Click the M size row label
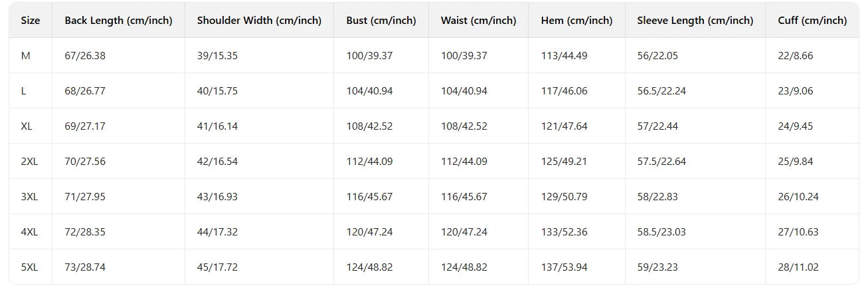 coord(26,56)
